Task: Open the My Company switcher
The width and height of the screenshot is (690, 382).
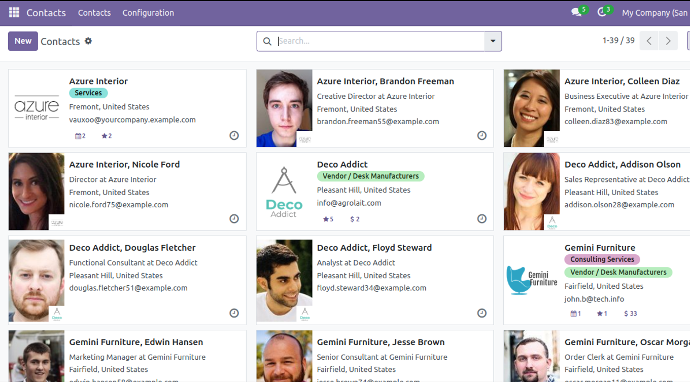Action: pos(655,13)
